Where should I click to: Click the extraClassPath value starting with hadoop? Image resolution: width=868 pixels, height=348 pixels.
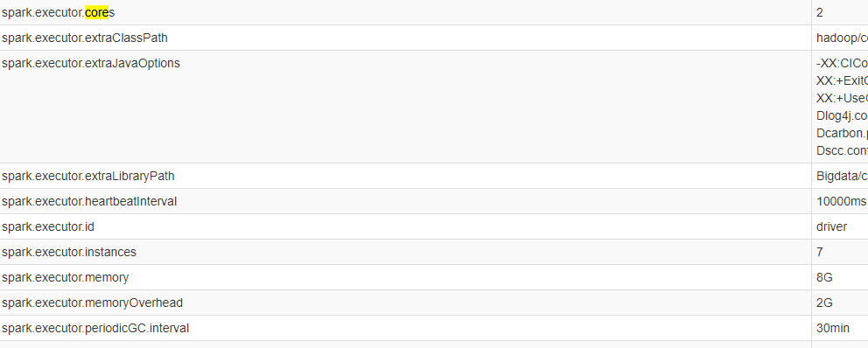point(842,38)
